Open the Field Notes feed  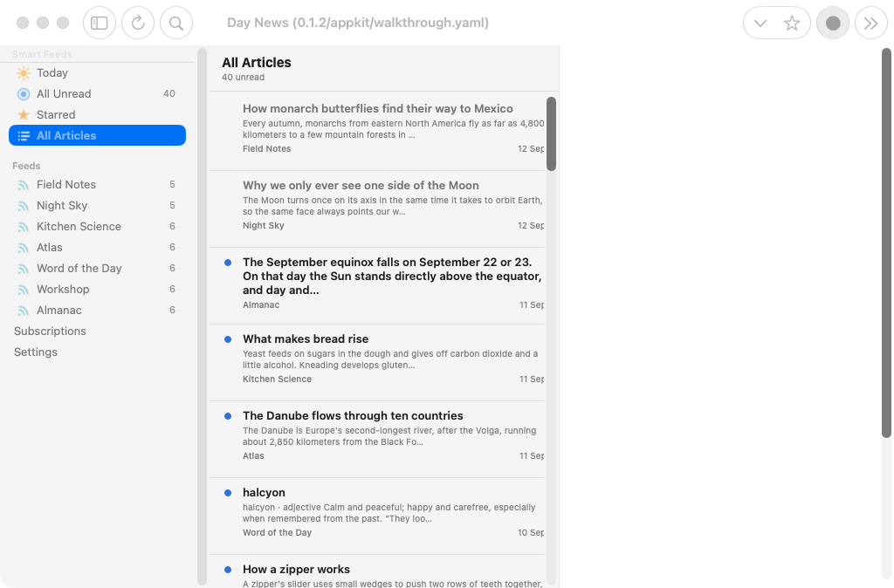coord(98,185)
